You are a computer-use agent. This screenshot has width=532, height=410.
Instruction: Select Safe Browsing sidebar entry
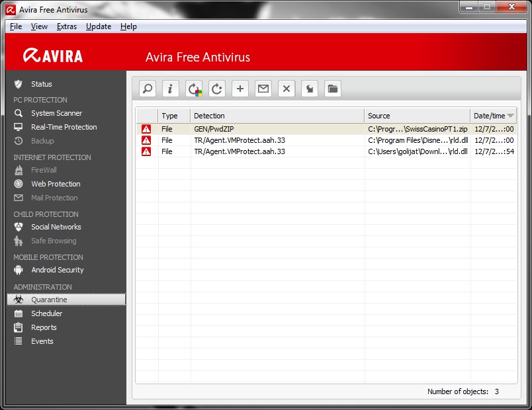click(x=54, y=241)
